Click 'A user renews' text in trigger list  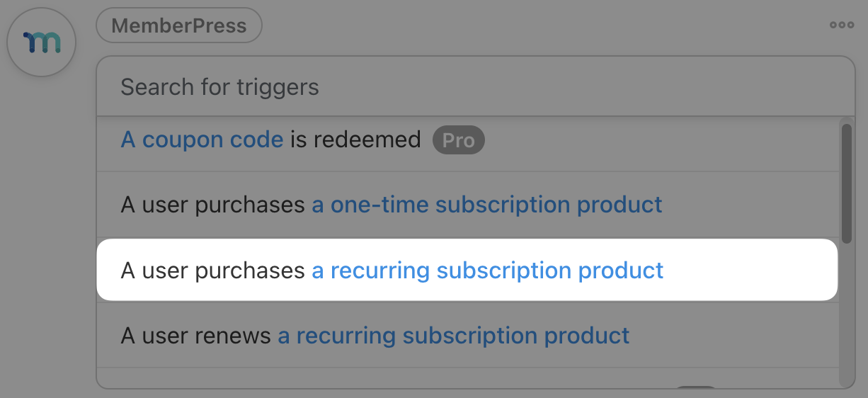pos(196,335)
